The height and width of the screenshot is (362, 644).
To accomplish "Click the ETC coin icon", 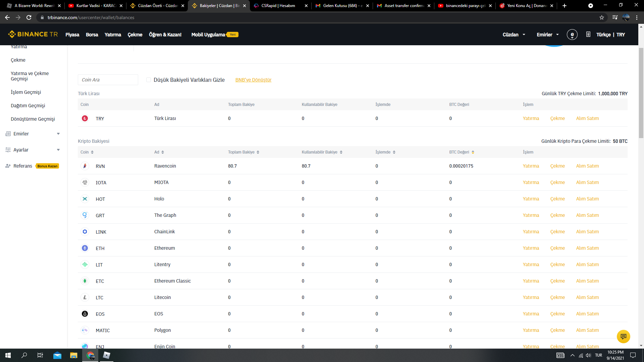I will coord(85,281).
